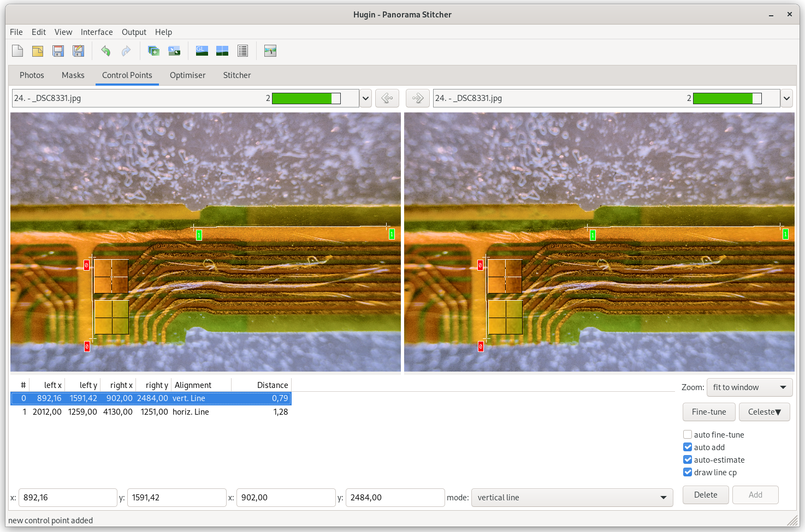This screenshot has width=805, height=532.
Task: Disable the draw line cp checkbox
Action: click(688, 473)
